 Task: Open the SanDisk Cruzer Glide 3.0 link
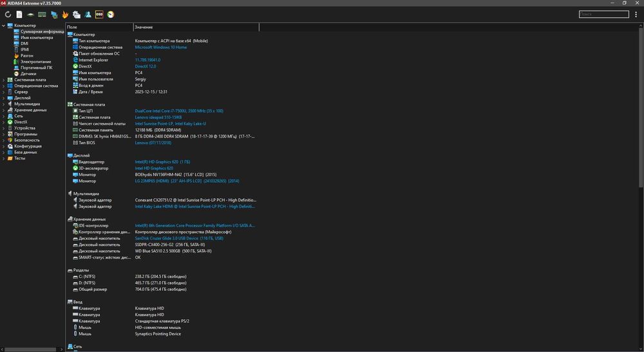coord(179,238)
